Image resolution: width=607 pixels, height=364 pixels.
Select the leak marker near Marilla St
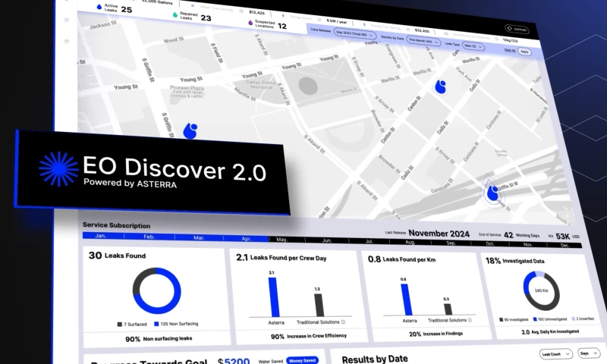440,86
